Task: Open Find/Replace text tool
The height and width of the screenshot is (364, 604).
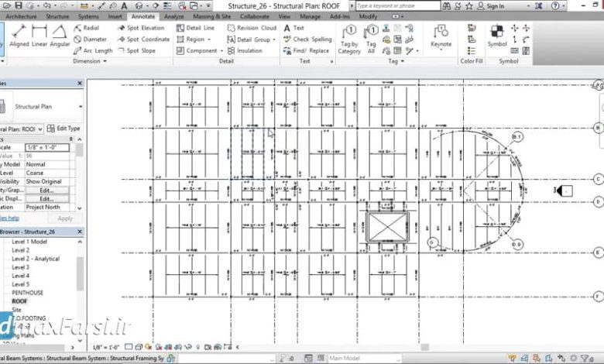Action: click(x=306, y=50)
